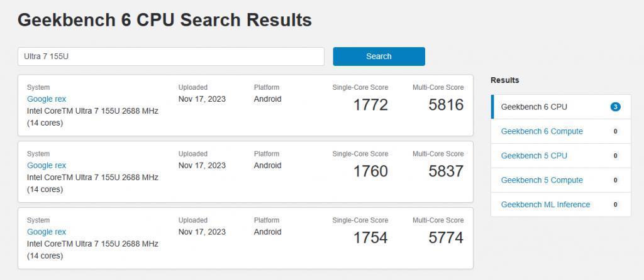Show Geekbench 5 Compute results
644x280 pixels.
coord(541,180)
